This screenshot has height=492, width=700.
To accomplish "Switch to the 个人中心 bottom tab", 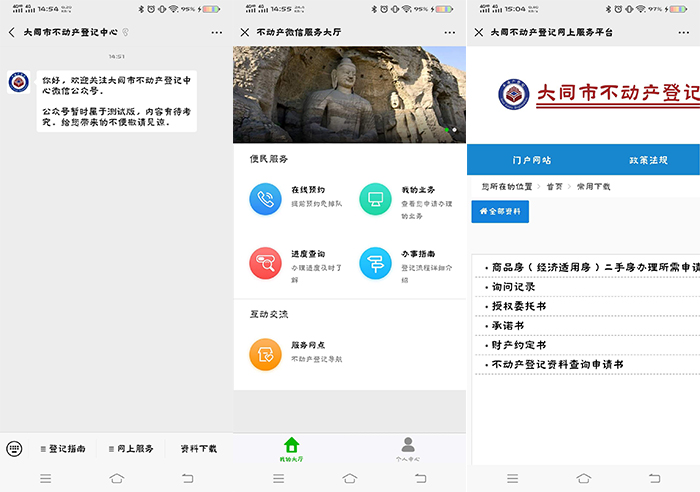I will [407, 448].
